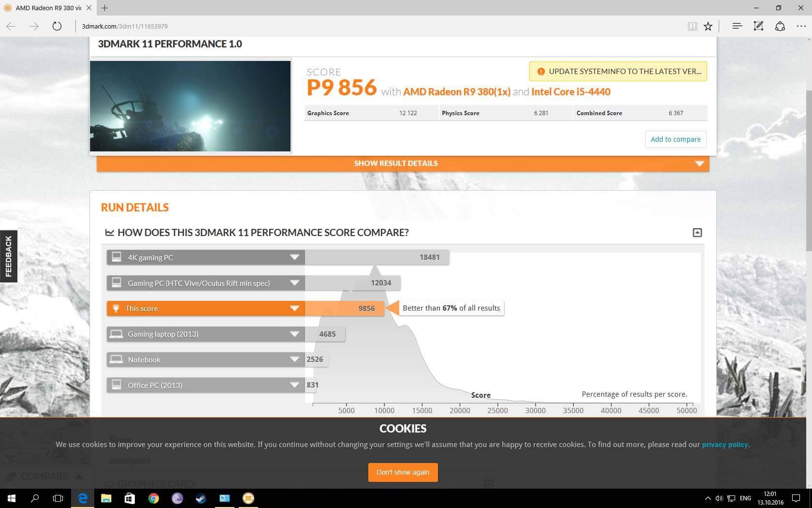Make a web note with the pen icon

pyautogui.click(x=758, y=26)
